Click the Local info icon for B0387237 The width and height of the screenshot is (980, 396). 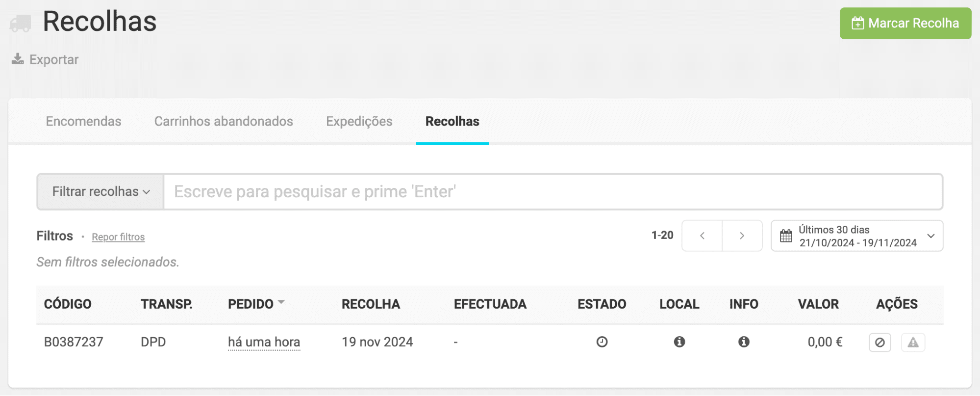[679, 342]
